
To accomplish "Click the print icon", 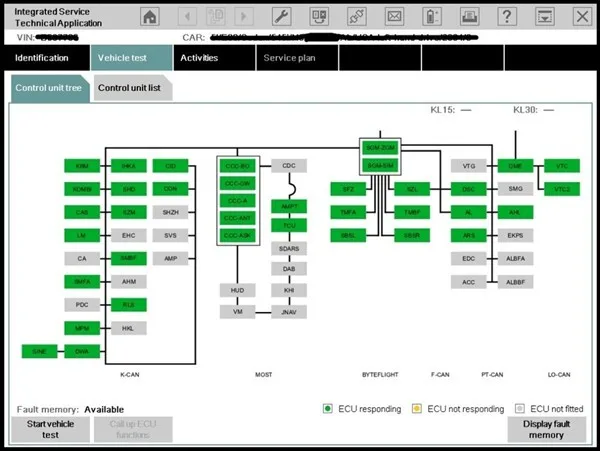I will point(470,17).
